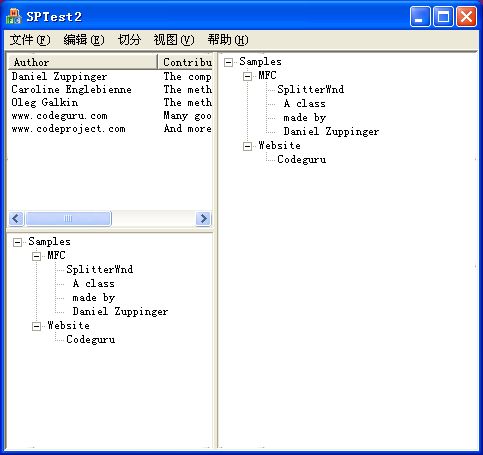Click the list's left scroll arrow

point(16,219)
